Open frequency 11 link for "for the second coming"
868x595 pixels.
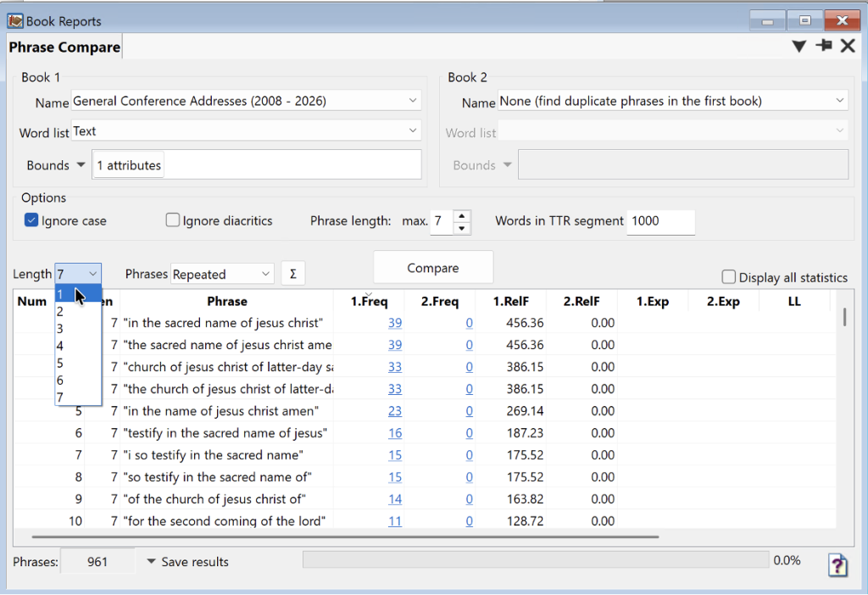tap(395, 520)
